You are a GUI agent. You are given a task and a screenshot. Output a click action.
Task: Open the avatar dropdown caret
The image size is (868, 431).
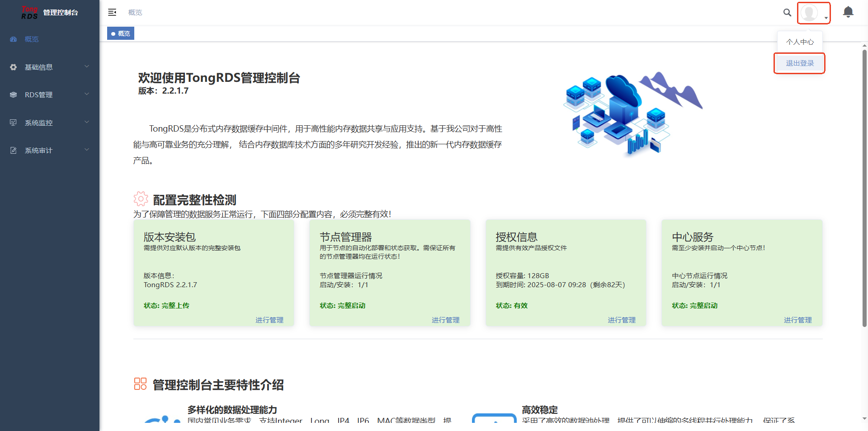(826, 18)
